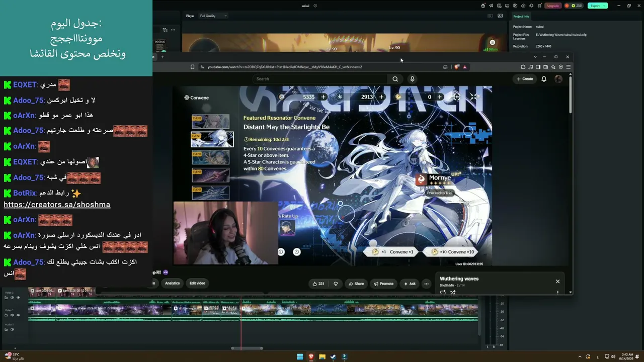Click the YouTube search input field
Viewport: 644px width, 362px height.
click(320, 79)
